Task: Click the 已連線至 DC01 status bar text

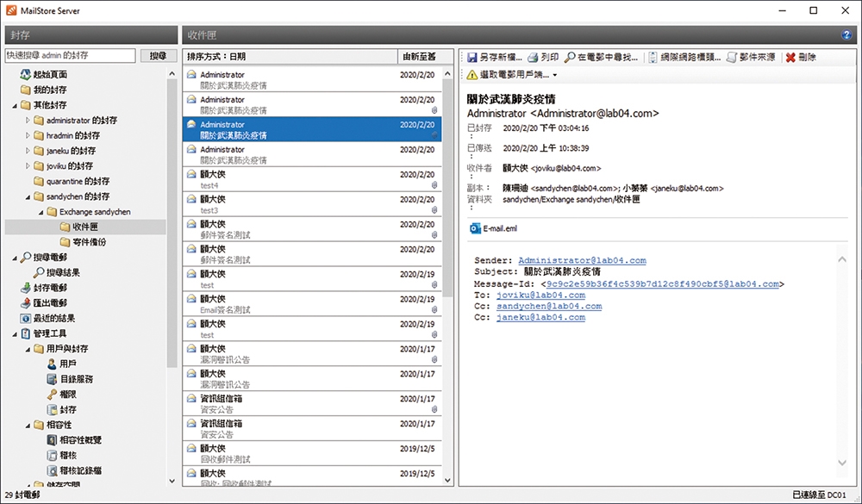Action: tap(819, 495)
